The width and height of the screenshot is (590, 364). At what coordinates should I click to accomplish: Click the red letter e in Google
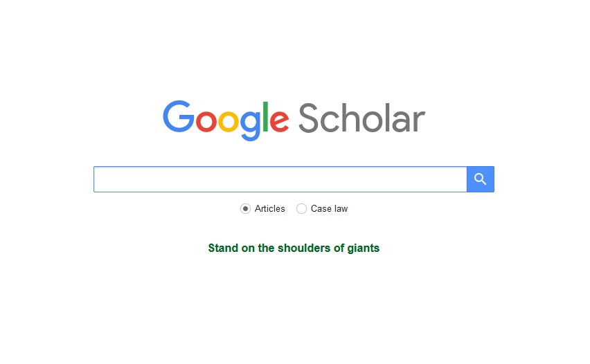pyautogui.click(x=279, y=120)
